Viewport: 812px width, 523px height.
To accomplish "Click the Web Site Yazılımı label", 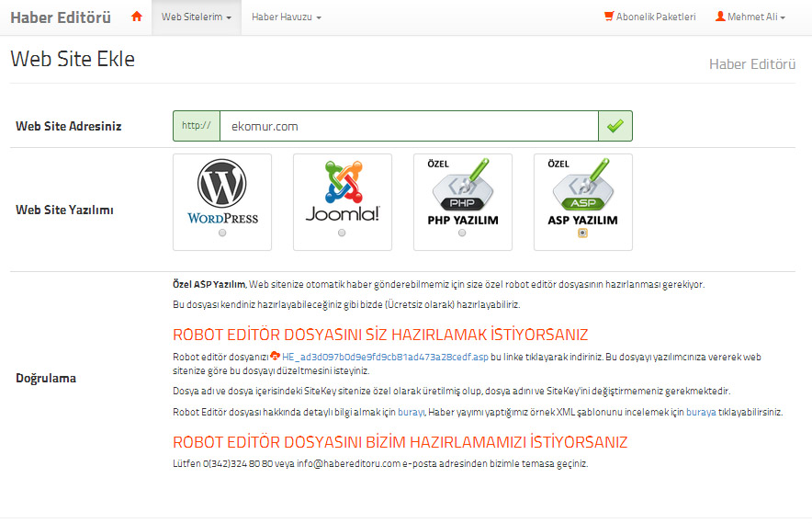I will (x=64, y=210).
